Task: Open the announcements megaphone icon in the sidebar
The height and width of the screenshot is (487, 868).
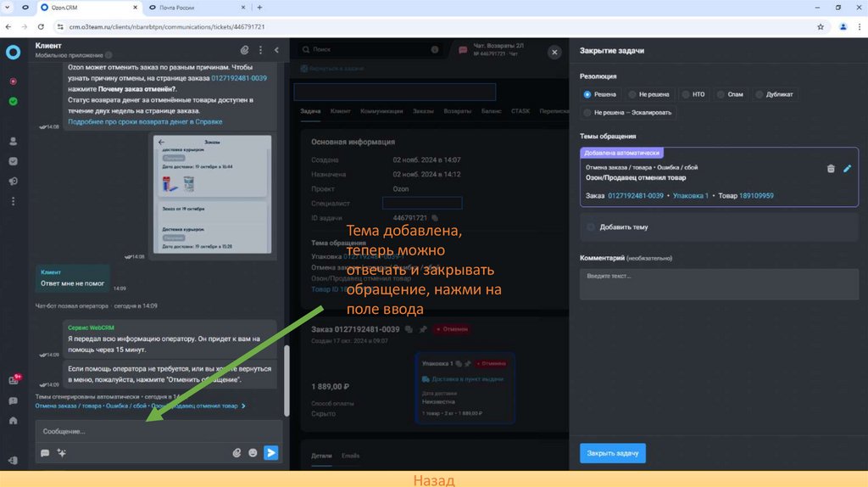Action: (14, 182)
